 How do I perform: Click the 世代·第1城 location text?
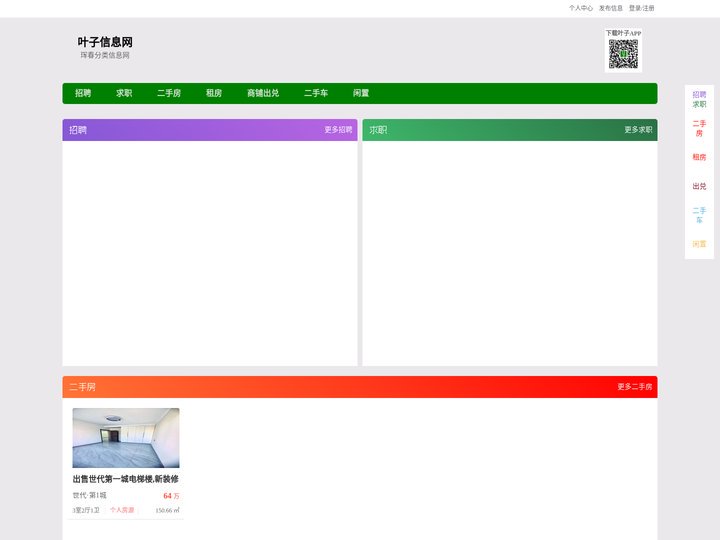(90, 495)
